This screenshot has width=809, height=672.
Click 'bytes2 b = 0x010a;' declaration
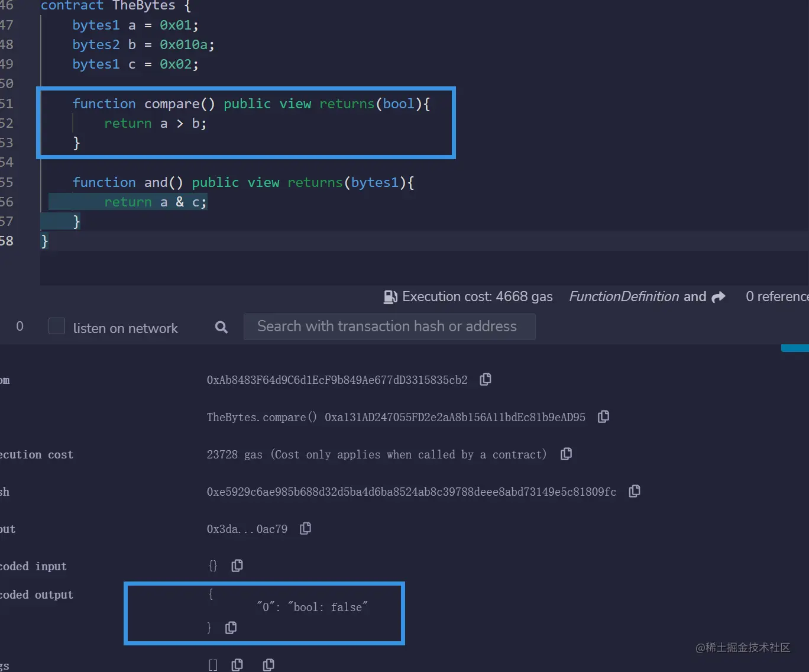point(143,44)
